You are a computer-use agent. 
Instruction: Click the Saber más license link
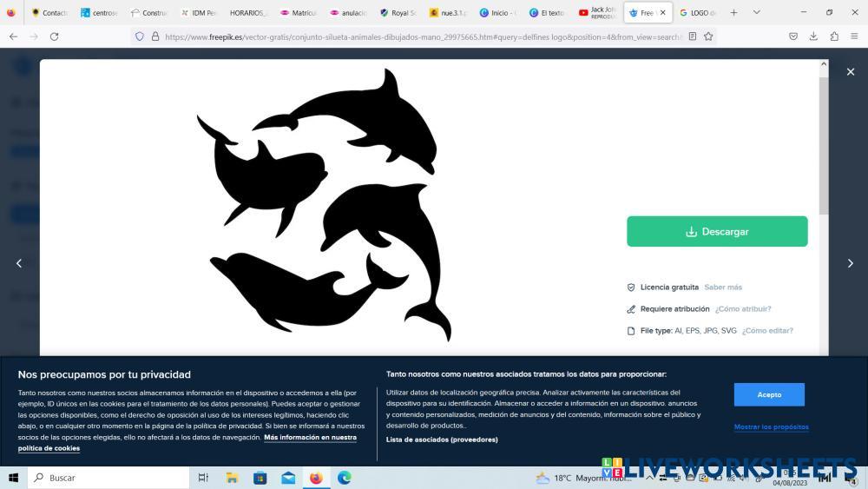click(723, 287)
